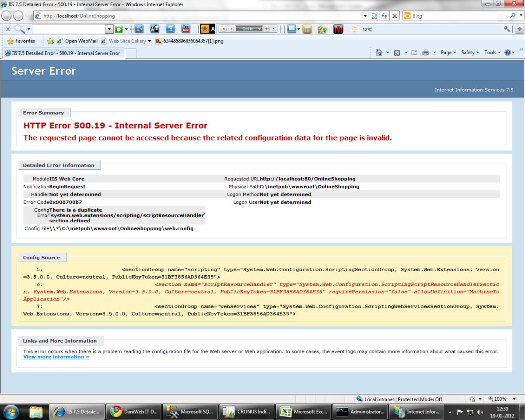Click the system tray volume speaker icon

(x=480, y=412)
